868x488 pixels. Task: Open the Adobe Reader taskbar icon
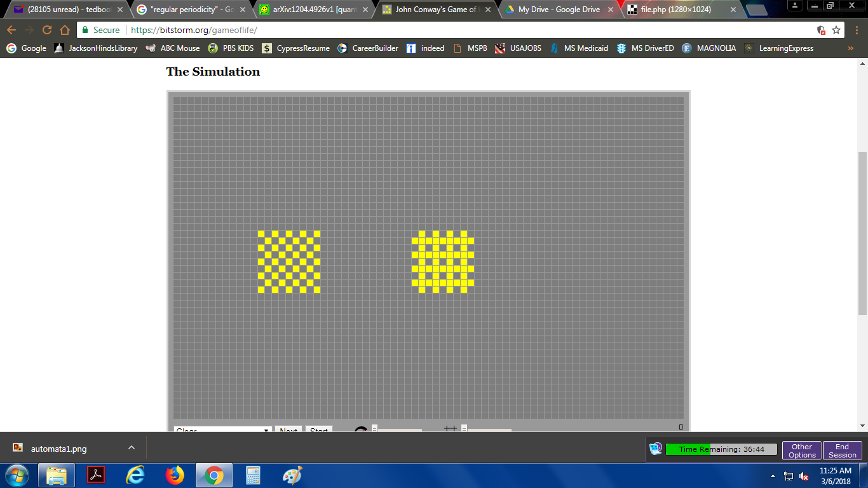pyautogui.click(x=96, y=475)
